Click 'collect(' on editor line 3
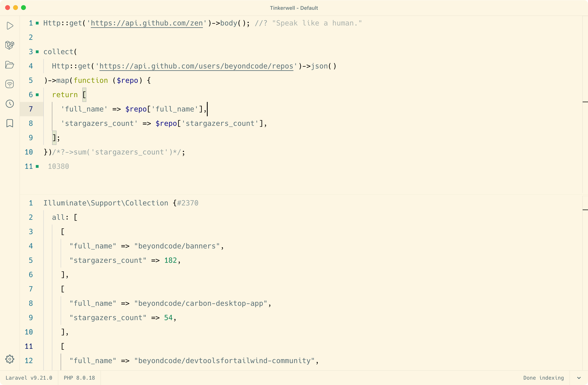The height and width of the screenshot is (385, 588). pyautogui.click(x=60, y=52)
